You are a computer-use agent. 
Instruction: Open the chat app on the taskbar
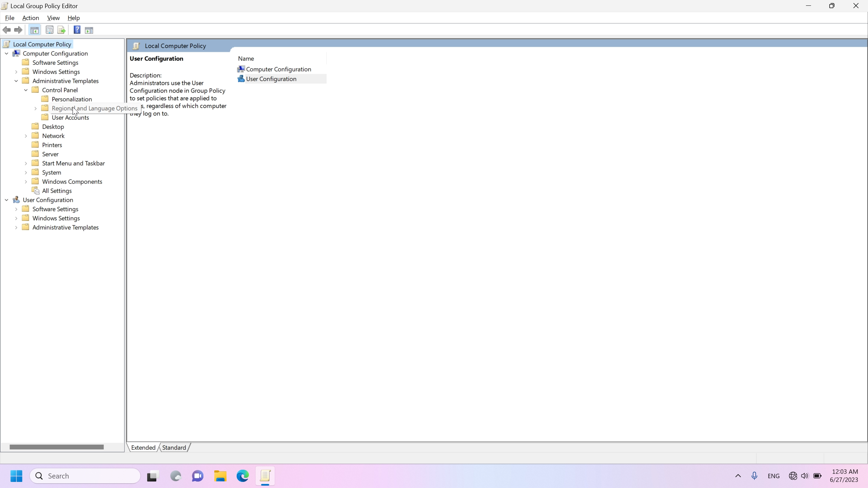point(198,476)
